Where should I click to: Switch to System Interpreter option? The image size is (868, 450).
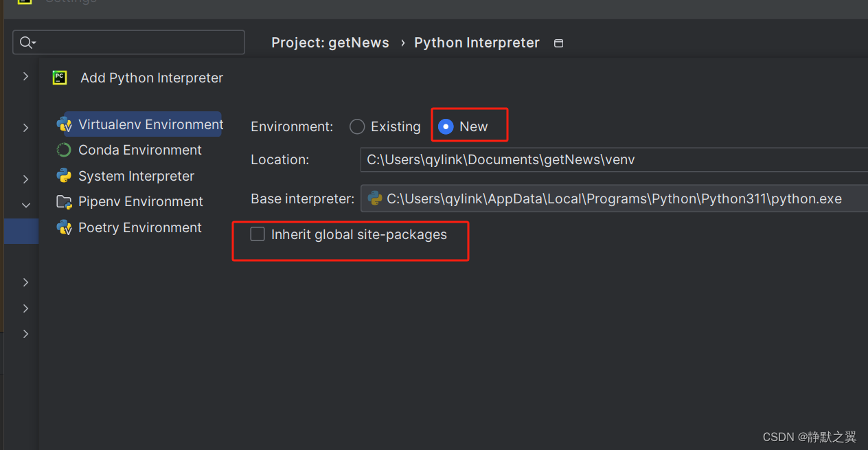tap(136, 177)
